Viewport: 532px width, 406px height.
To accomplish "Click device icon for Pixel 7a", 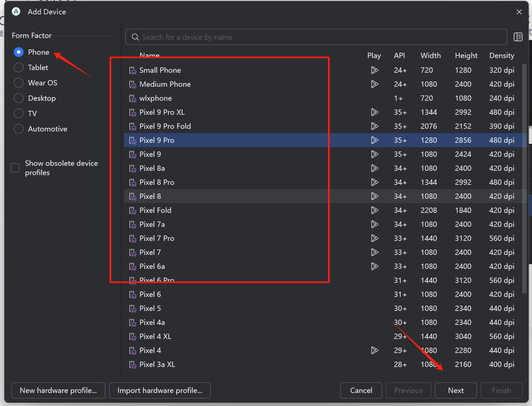I will coord(133,225).
